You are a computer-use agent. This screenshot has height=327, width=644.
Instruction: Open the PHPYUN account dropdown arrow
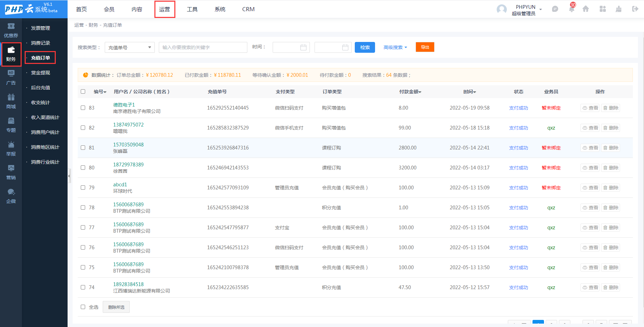tap(541, 9)
